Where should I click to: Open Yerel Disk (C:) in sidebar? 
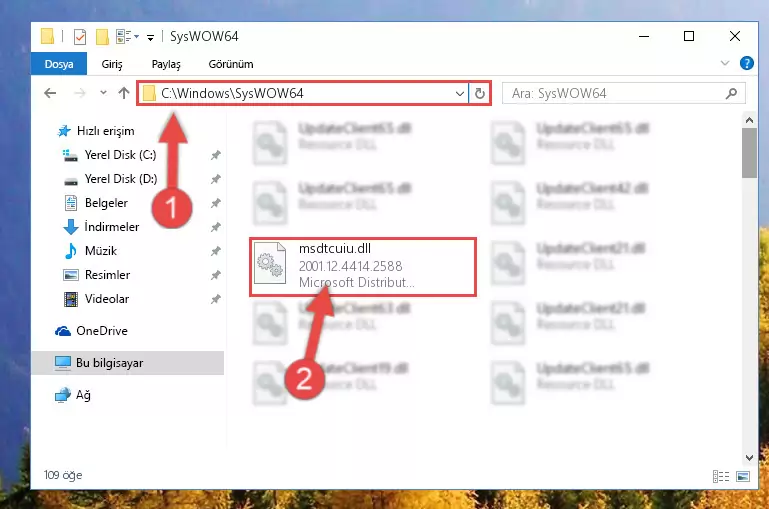[x=110, y=155]
